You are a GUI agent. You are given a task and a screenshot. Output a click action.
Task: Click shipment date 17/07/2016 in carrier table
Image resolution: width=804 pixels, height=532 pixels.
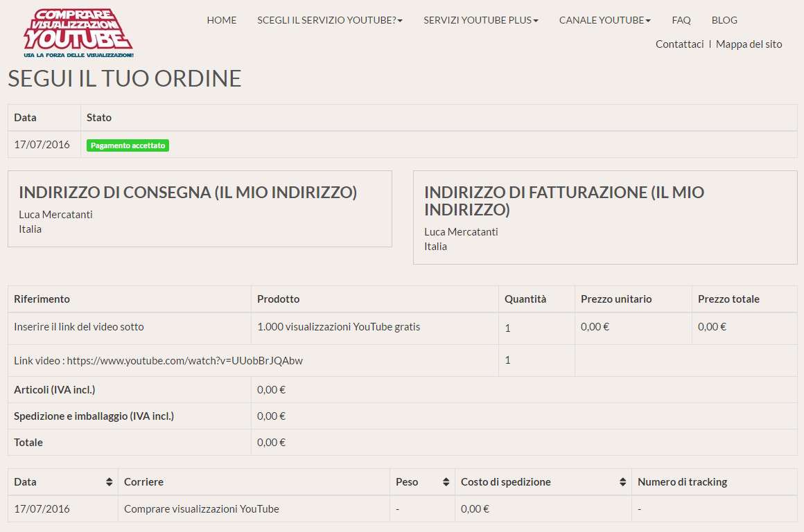42,509
